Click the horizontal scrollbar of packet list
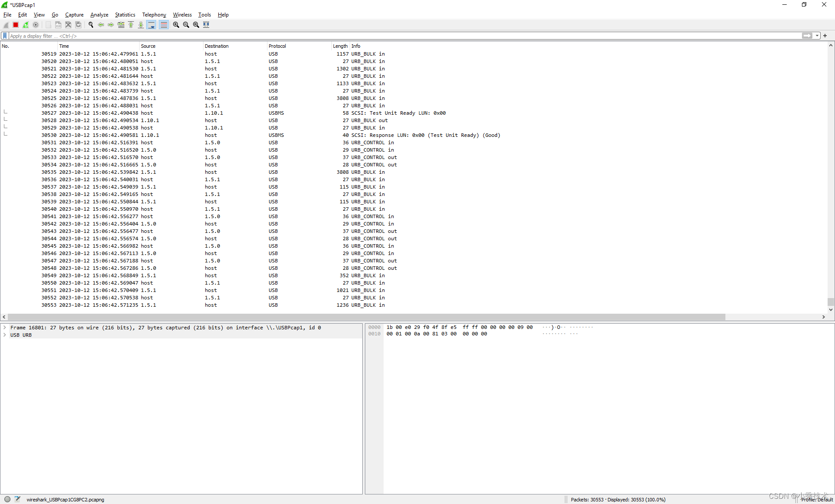This screenshot has height=504, width=835. tap(366, 317)
